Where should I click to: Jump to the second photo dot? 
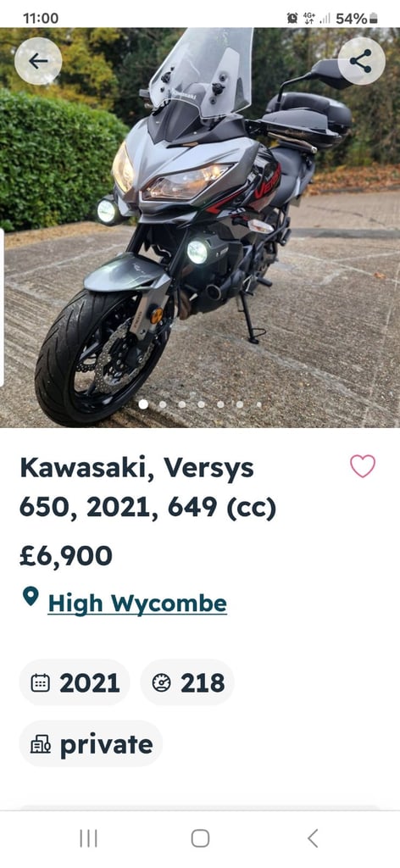(x=163, y=404)
